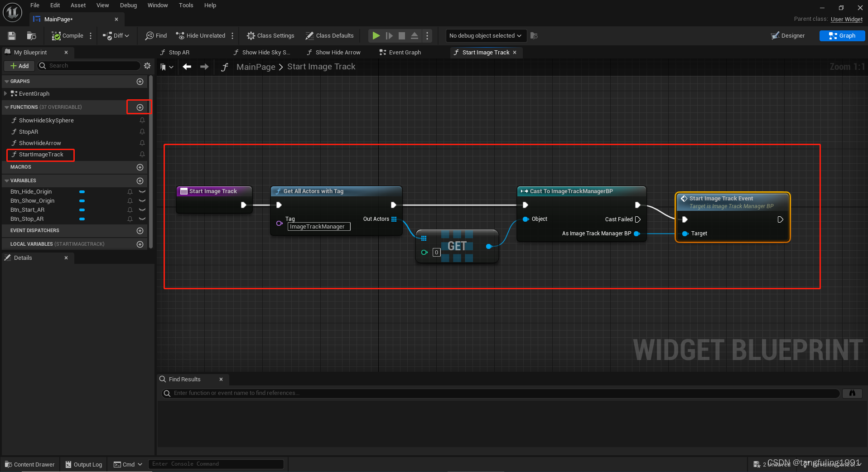Save the blueprint with the floppy disk icon
Image resolution: width=868 pixels, height=472 pixels.
(12, 36)
